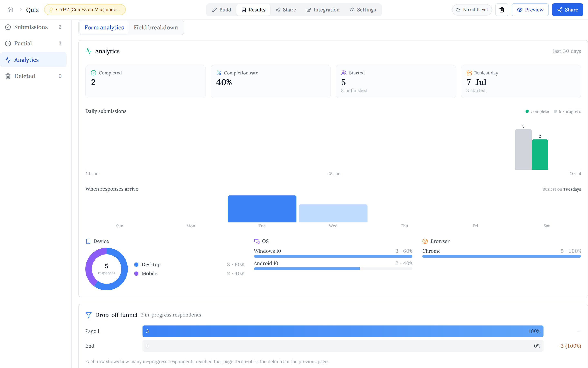Click the Drop-off funnel icon
The width and height of the screenshot is (588, 368).
89,315
